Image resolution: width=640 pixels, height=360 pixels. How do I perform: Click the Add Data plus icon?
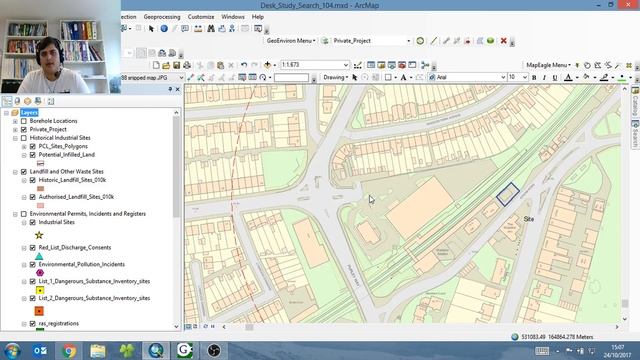(x=267, y=65)
